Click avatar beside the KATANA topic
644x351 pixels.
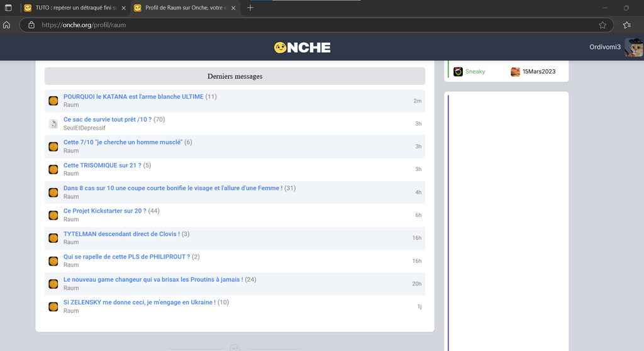coord(53,101)
